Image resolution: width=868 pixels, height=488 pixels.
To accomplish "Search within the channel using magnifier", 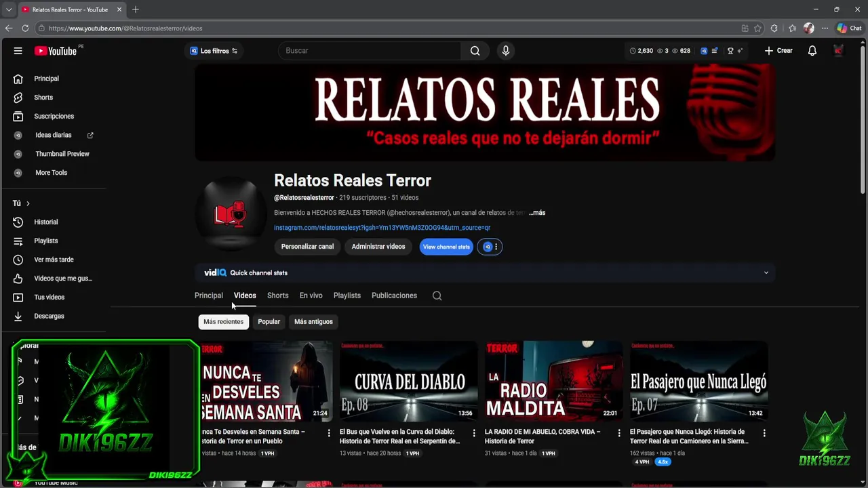I will coord(437,296).
